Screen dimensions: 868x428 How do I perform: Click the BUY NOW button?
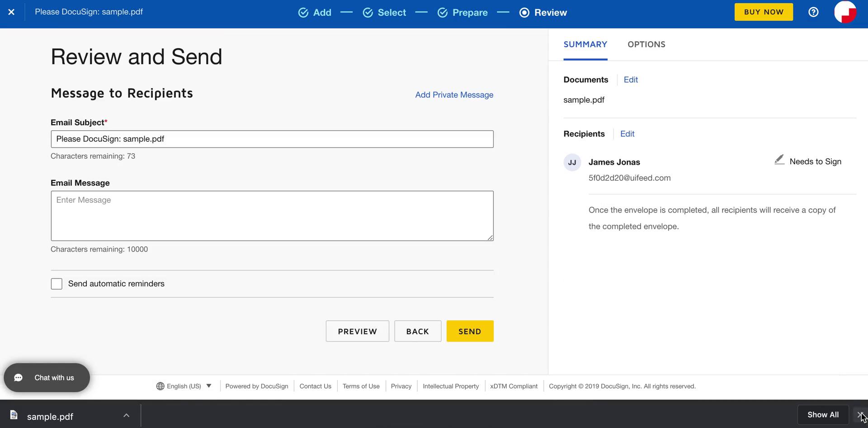point(764,12)
